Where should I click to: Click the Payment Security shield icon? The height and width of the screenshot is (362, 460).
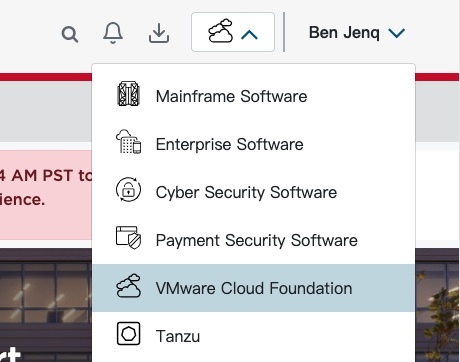click(129, 238)
